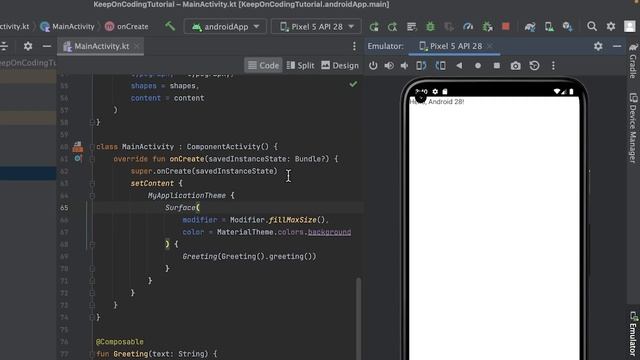Click emulator Overview square button

point(496,65)
